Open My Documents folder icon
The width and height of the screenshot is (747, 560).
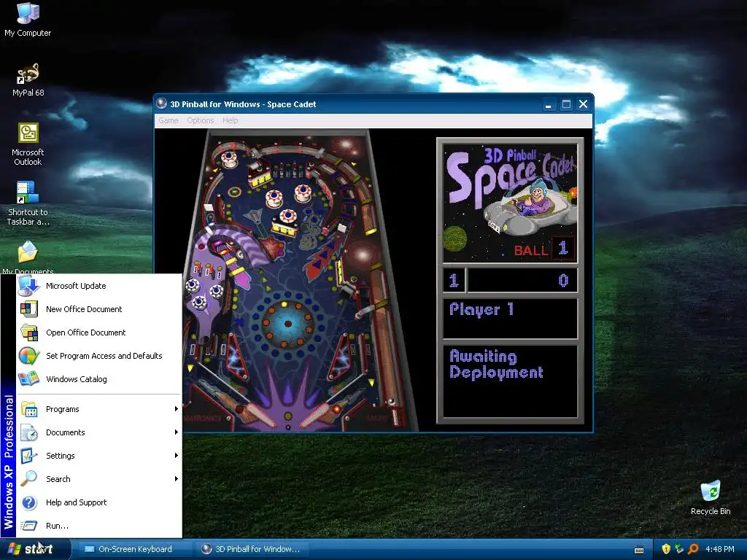pos(28,252)
